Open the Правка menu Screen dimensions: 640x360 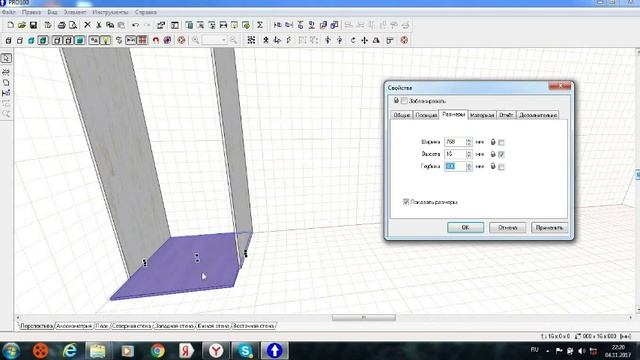point(31,12)
